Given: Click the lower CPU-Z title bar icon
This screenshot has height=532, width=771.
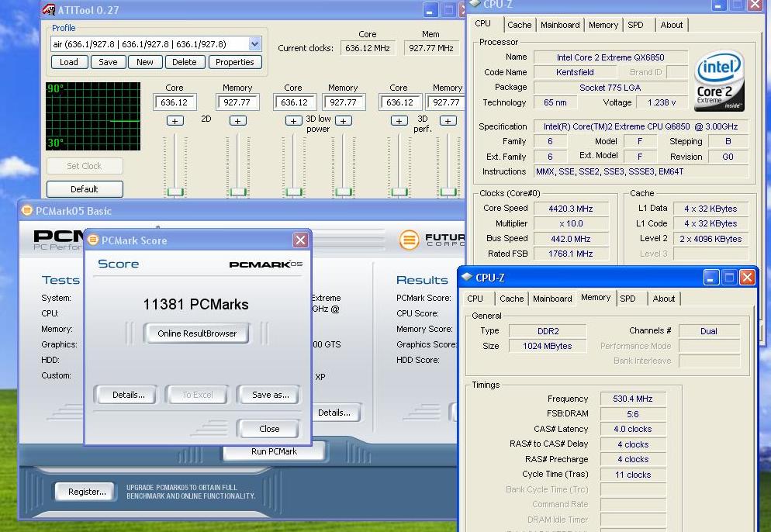Looking at the screenshot, I should coord(467,277).
